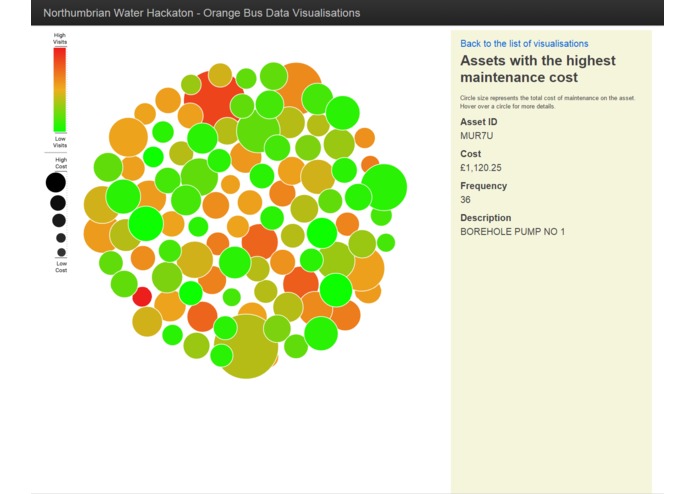Click the 'Circle size represents the total cost' note
695x494 pixels.
coord(547,102)
